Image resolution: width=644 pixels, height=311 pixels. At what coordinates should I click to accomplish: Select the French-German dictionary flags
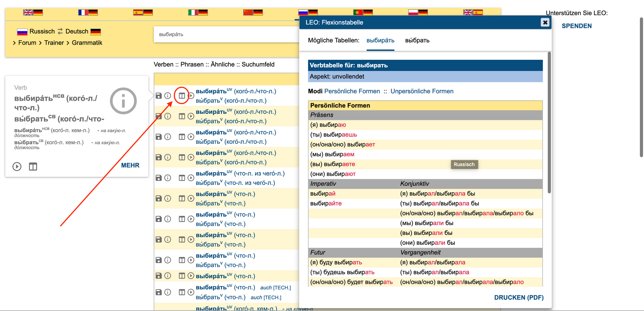[x=88, y=13]
